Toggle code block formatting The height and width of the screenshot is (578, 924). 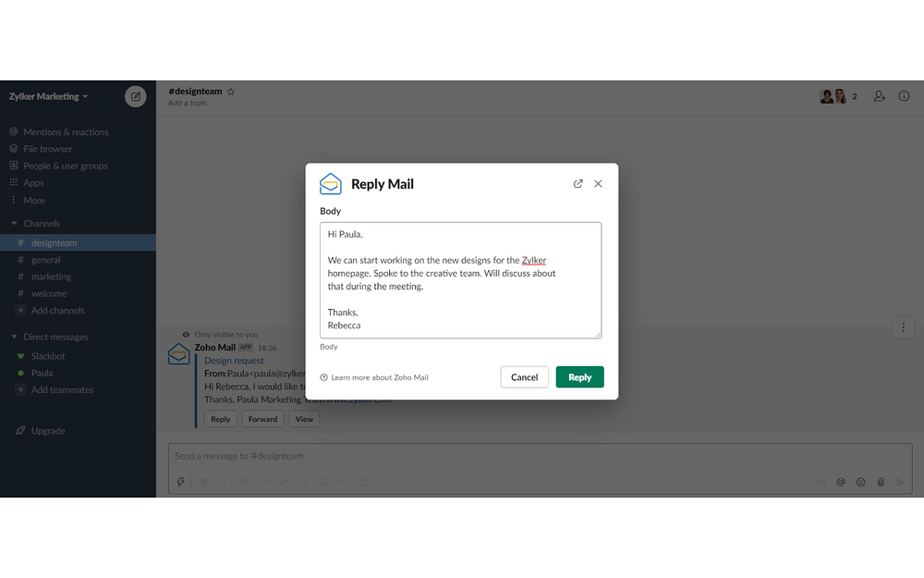click(363, 482)
